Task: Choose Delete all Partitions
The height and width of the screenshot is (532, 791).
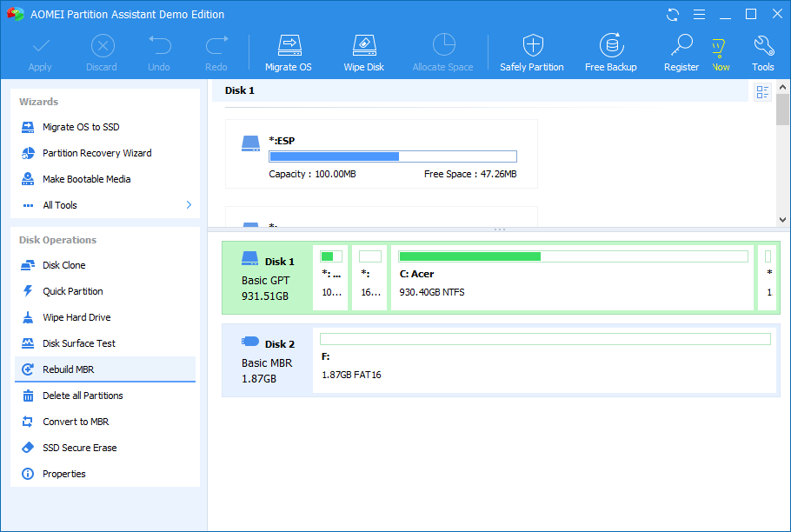Action: (x=105, y=396)
